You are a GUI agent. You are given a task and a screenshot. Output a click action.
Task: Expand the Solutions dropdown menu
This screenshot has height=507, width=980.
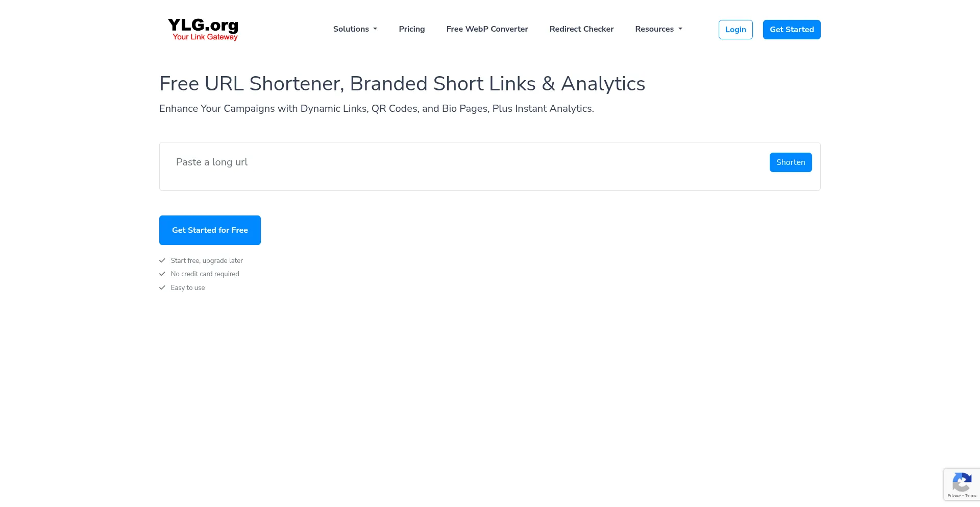[355, 29]
